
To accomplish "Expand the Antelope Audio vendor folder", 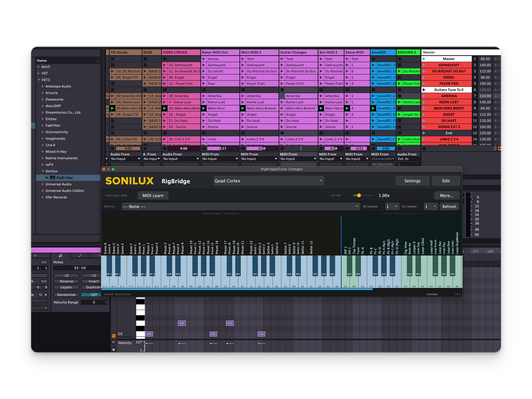I will pos(43,86).
